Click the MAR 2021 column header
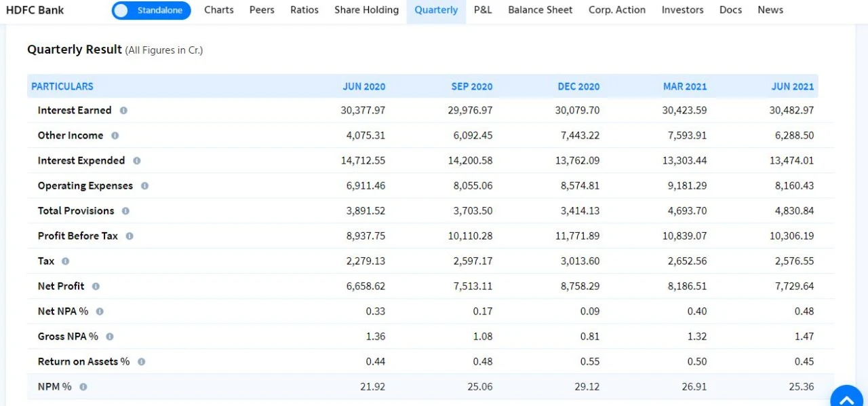The height and width of the screenshot is (406, 868). click(685, 86)
